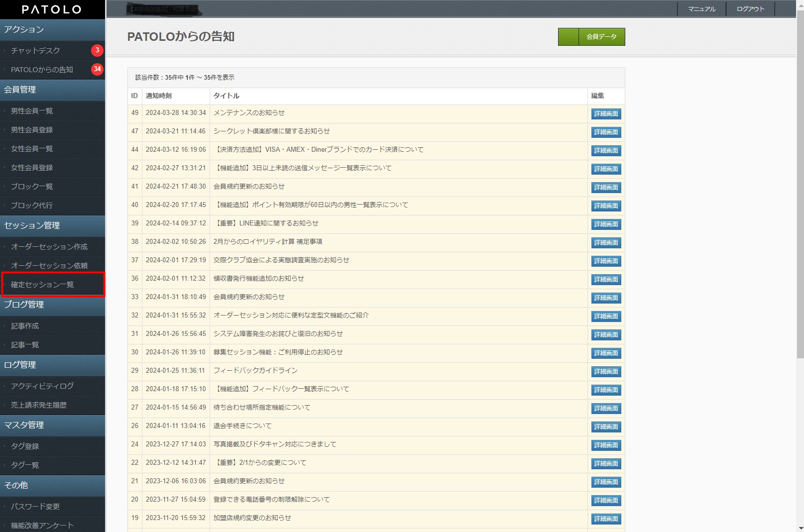Open 詳細画面 for フィードバック一覧表示
The width and height of the screenshot is (804, 532).
tap(606, 390)
